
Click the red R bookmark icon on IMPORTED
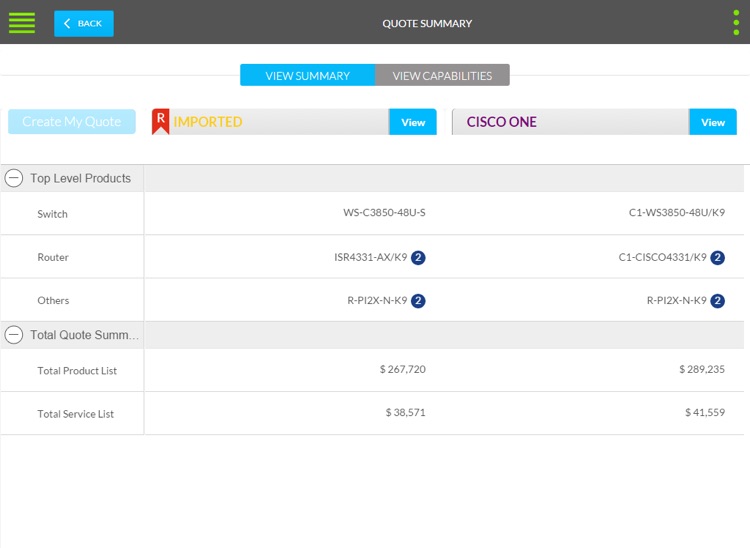(x=161, y=121)
